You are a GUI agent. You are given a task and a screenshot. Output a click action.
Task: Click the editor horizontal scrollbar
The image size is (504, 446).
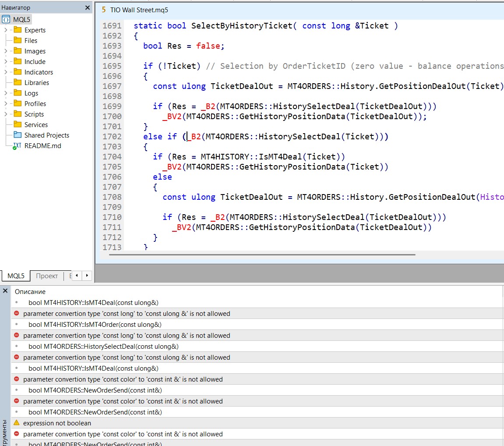pos(262,255)
